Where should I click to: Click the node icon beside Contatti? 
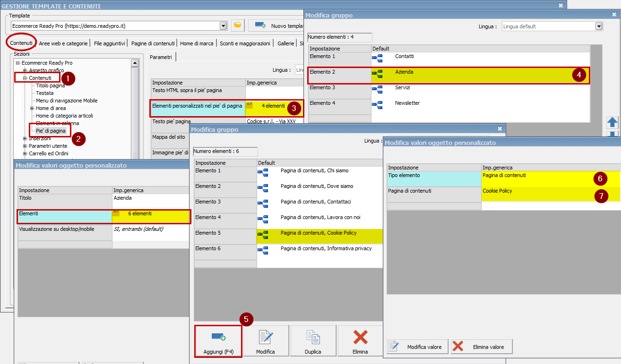(x=377, y=59)
